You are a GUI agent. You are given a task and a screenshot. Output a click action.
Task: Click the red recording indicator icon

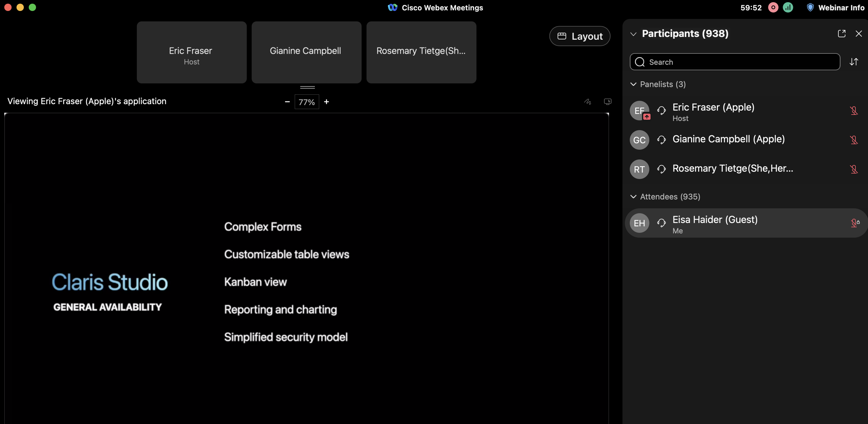click(x=773, y=7)
